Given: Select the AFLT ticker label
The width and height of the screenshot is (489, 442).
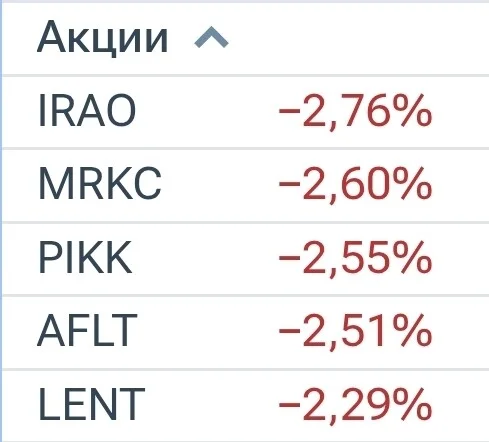Looking at the screenshot, I should pos(87,331).
